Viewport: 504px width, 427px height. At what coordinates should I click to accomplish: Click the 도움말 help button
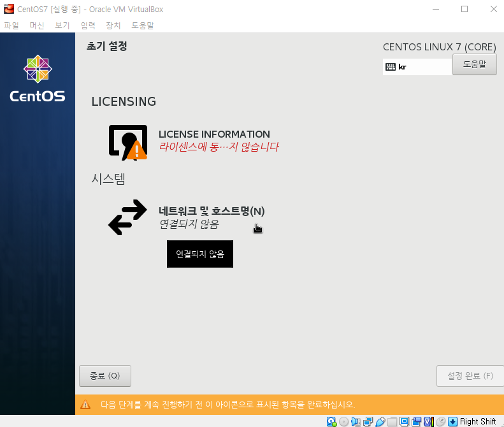pos(475,64)
